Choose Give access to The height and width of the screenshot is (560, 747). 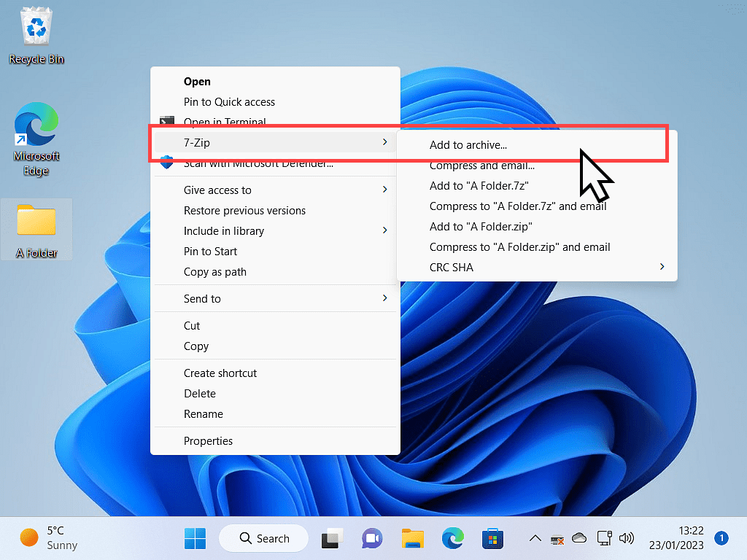[275, 190]
